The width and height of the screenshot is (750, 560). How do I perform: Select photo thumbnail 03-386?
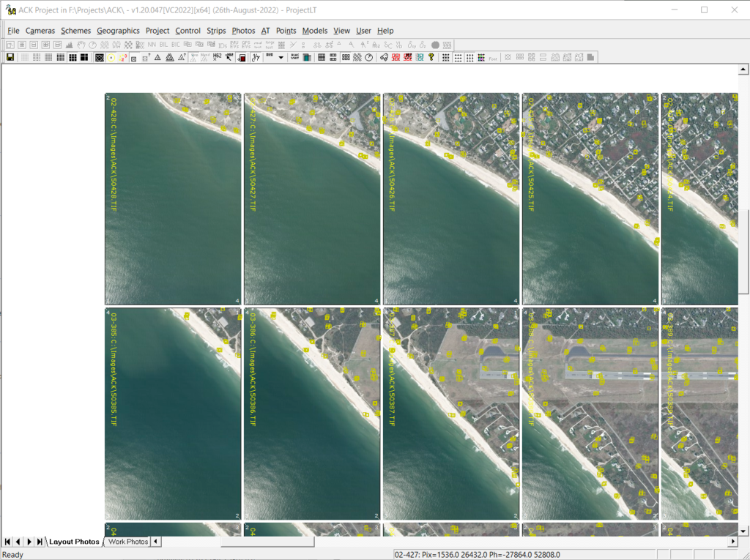point(312,414)
